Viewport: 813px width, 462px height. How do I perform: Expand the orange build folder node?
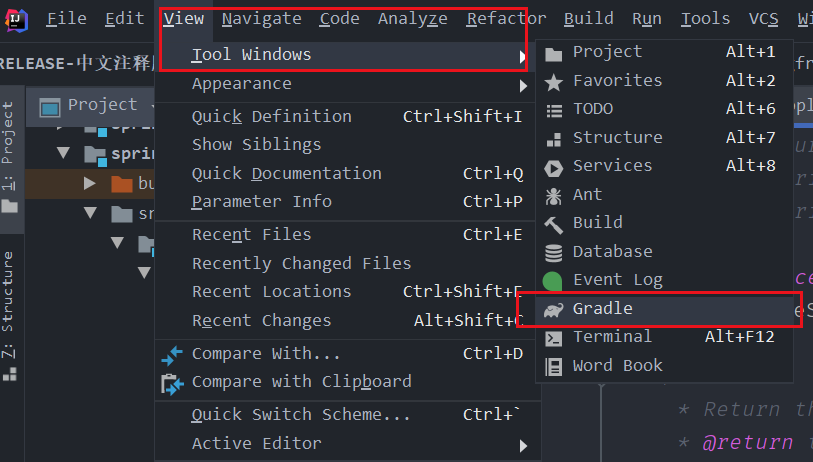point(91,183)
